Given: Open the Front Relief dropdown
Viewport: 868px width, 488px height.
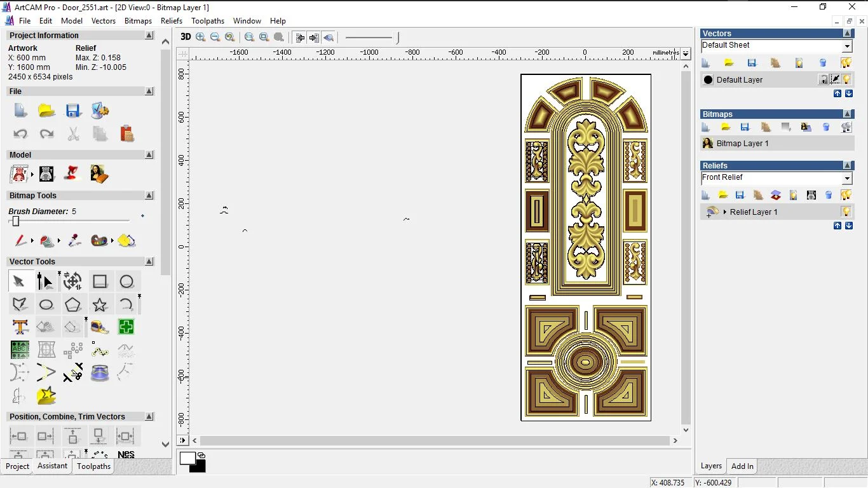Looking at the screenshot, I should pyautogui.click(x=847, y=179).
